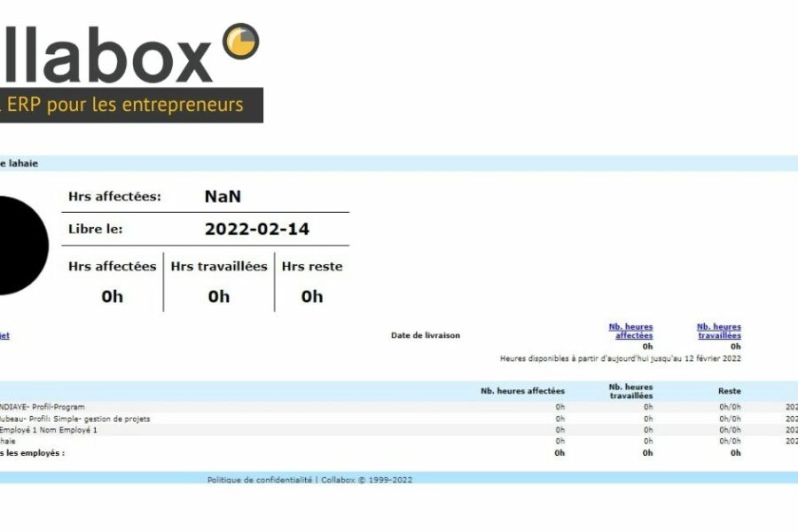Sort by 'Nb. heures affectées' link

tap(630, 331)
